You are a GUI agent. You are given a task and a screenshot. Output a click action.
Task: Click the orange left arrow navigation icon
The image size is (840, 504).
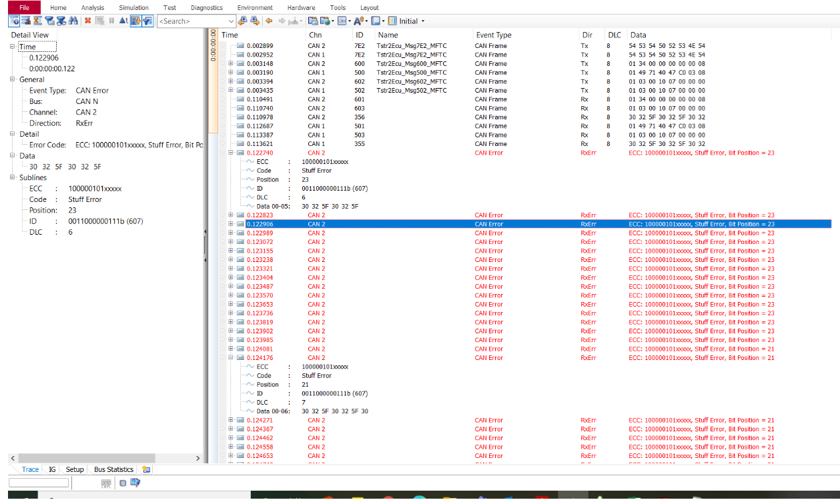coord(269,21)
